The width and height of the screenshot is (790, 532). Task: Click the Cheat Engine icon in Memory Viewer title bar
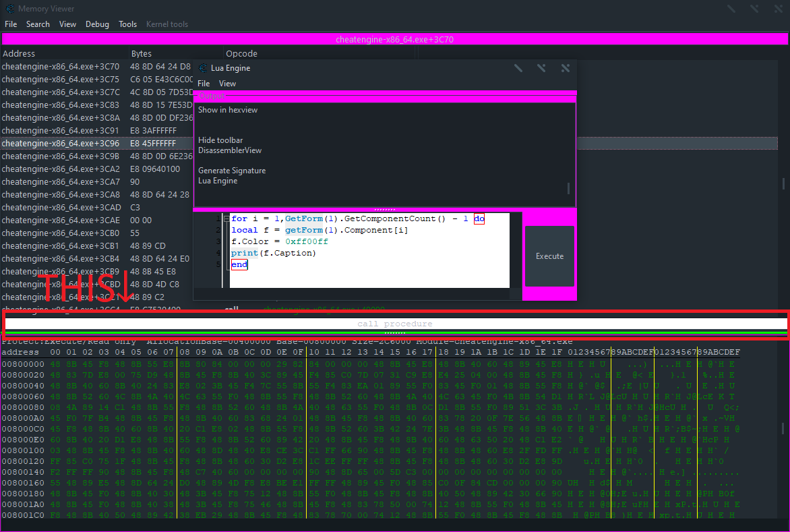point(10,9)
